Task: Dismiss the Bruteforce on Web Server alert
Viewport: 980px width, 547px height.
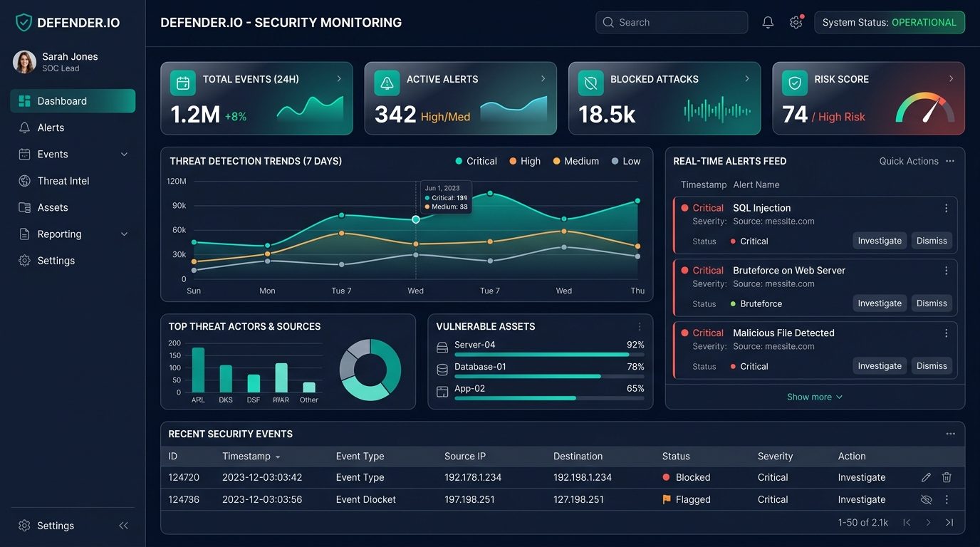Action: click(932, 303)
